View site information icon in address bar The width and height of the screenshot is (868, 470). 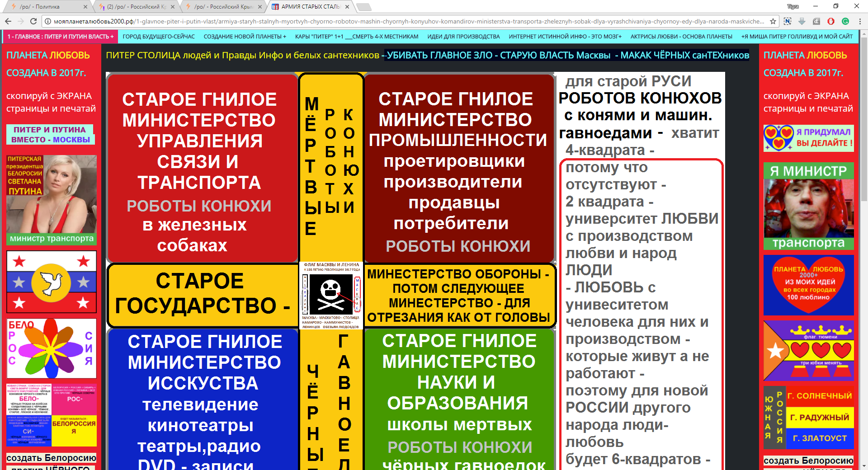[x=48, y=21]
